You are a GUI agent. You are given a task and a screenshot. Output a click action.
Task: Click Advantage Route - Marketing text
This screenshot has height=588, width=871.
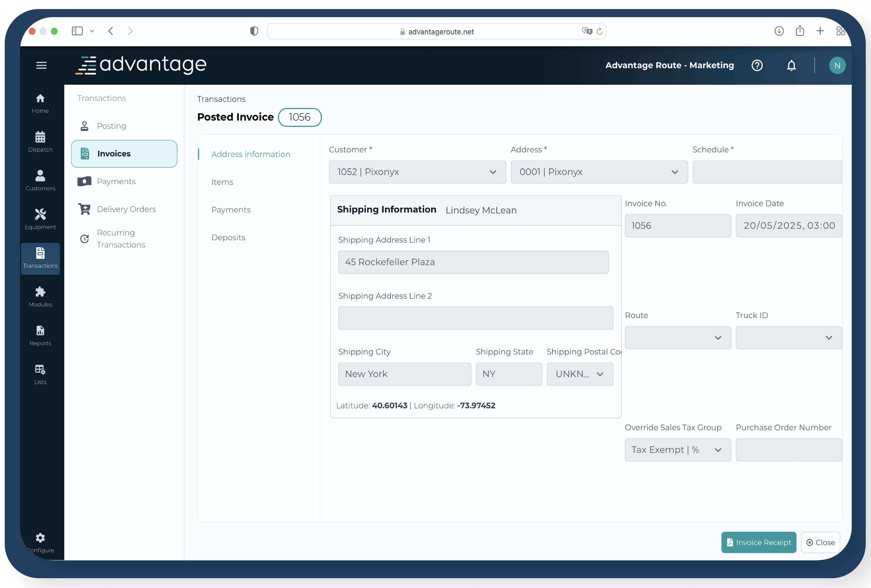pyautogui.click(x=669, y=65)
